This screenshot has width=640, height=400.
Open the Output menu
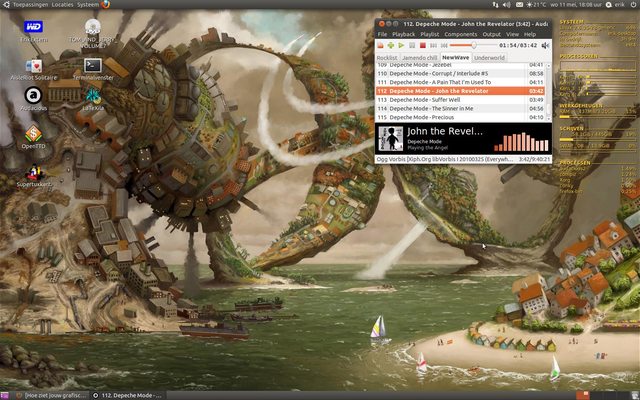491,34
